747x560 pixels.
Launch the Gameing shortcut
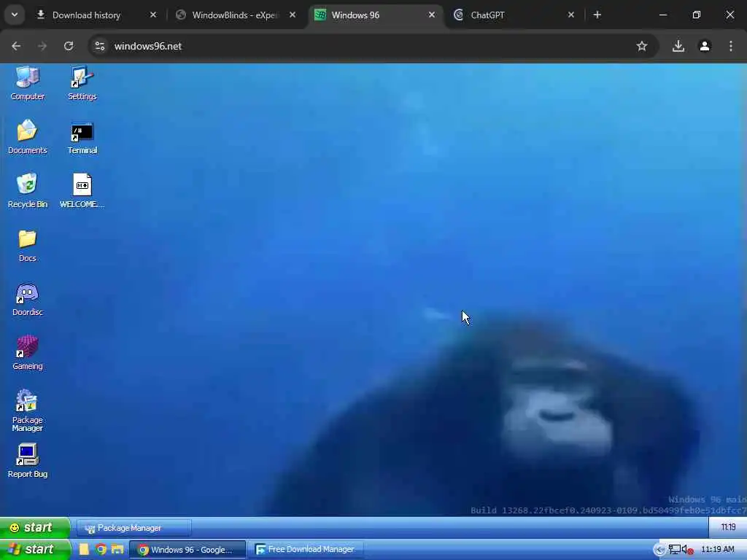pyautogui.click(x=27, y=354)
